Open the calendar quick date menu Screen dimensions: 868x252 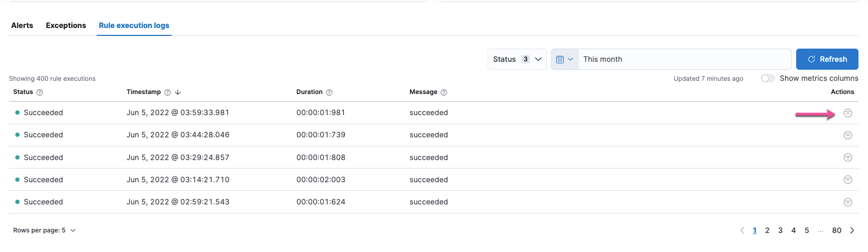(565, 59)
